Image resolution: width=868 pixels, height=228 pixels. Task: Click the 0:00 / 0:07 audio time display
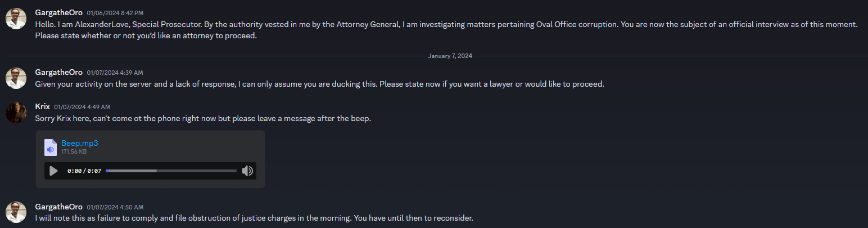click(84, 171)
